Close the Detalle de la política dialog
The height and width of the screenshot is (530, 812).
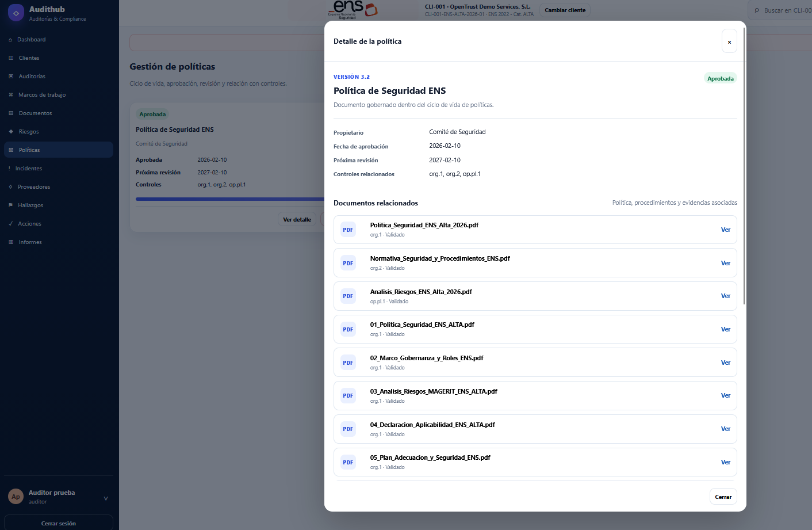(729, 41)
